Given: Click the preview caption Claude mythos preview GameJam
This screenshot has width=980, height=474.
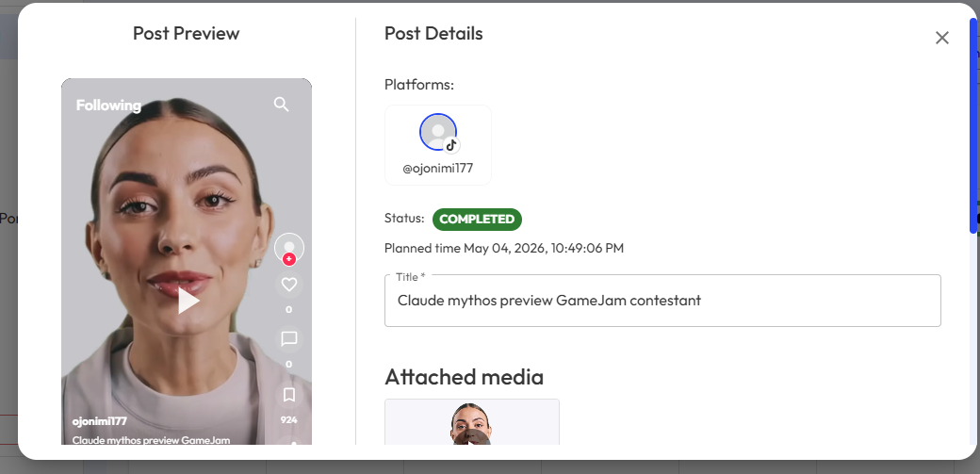Looking at the screenshot, I should [152, 440].
